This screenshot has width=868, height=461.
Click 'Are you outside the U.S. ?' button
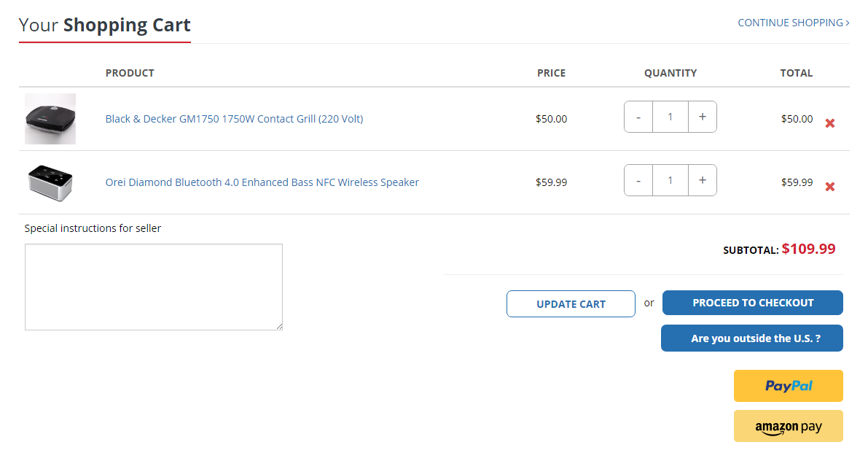click(751, 338)
